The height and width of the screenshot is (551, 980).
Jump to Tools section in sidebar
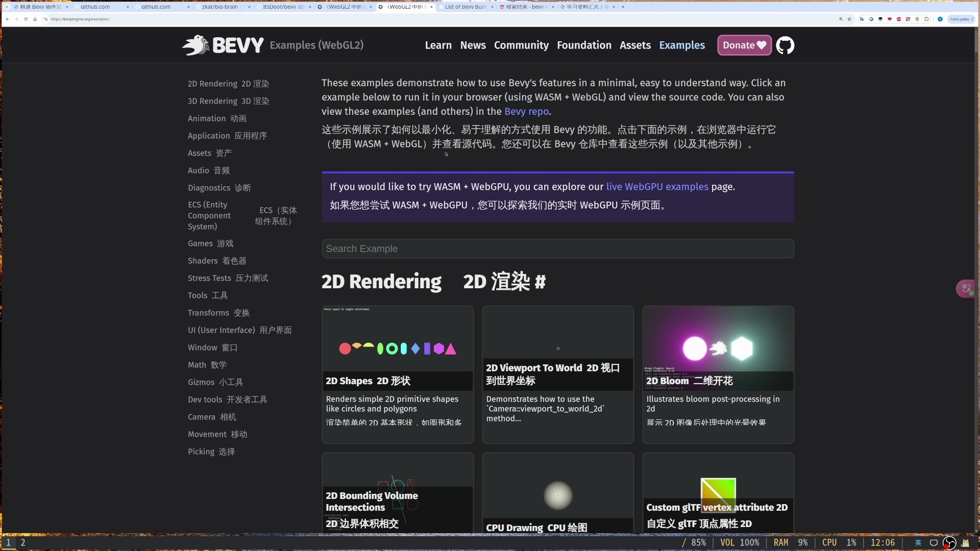(x=207, y=295)
